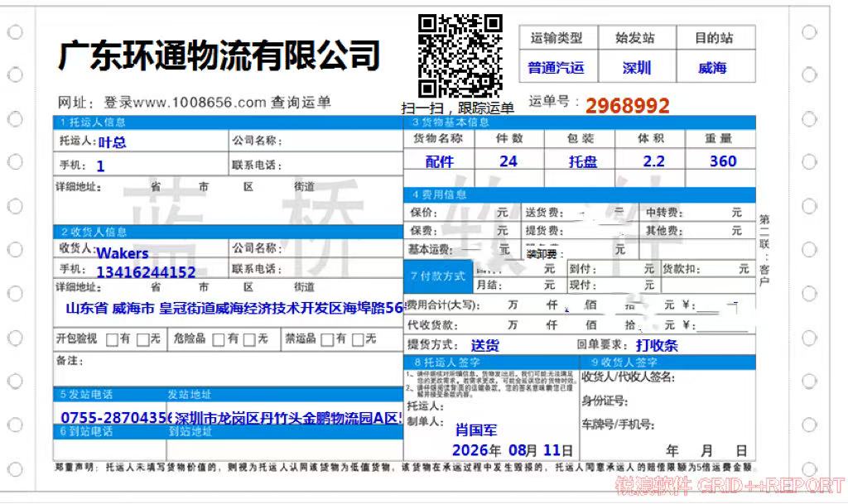Select transport type value 普通汽运
This screenshot has width=848, height=504.
click(x=556, y=68)
